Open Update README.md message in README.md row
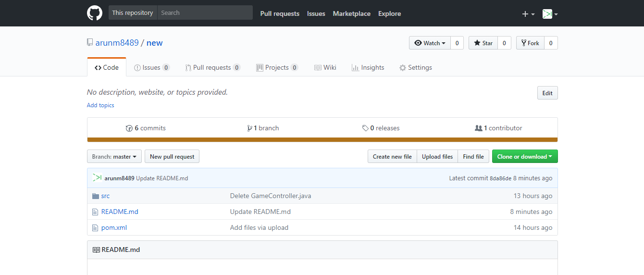The height and width of the screenshot is (275, 644). point(260,212)
